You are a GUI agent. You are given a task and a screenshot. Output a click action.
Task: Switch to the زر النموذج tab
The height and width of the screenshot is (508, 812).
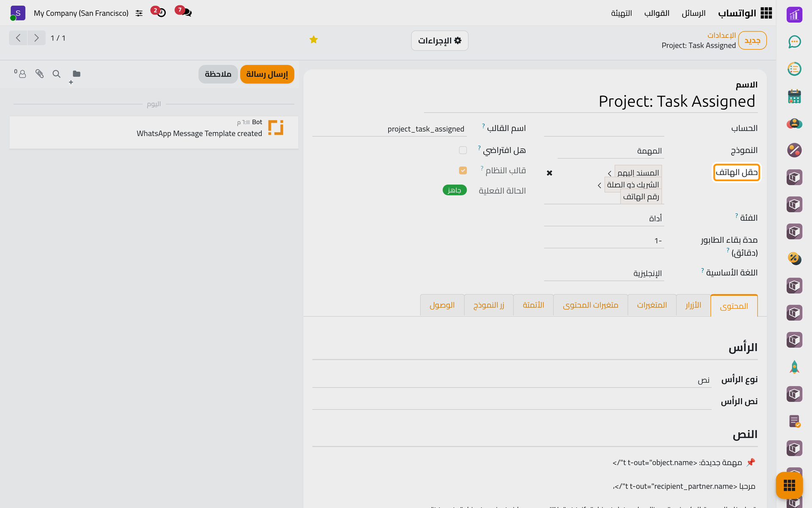coord(489,305)
